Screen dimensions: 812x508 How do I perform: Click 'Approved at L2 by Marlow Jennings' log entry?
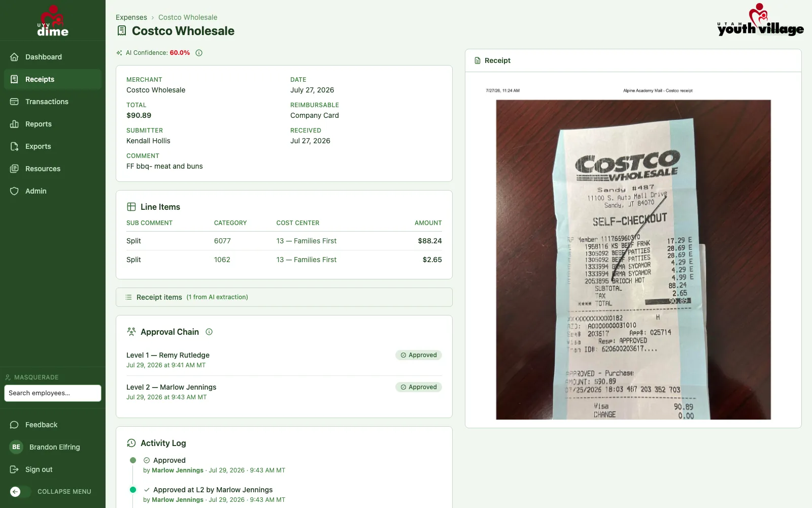click(213, 490)
